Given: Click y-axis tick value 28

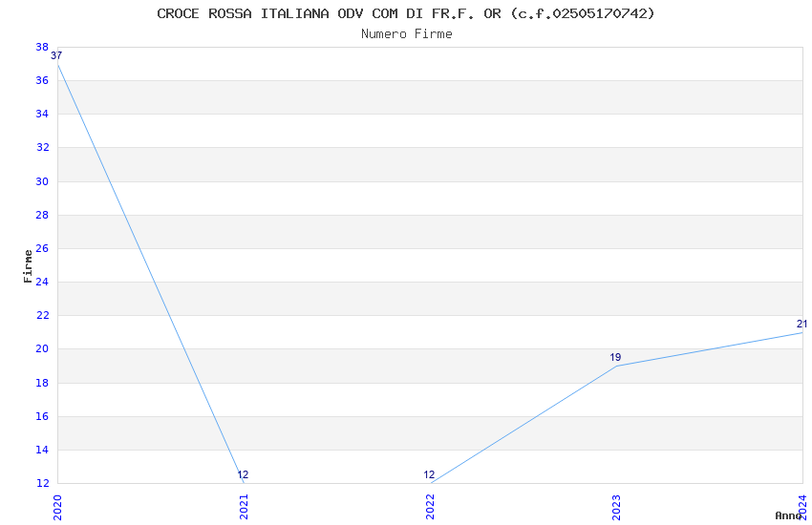Looking at the screenshot, I should click(x=42, y=215).
